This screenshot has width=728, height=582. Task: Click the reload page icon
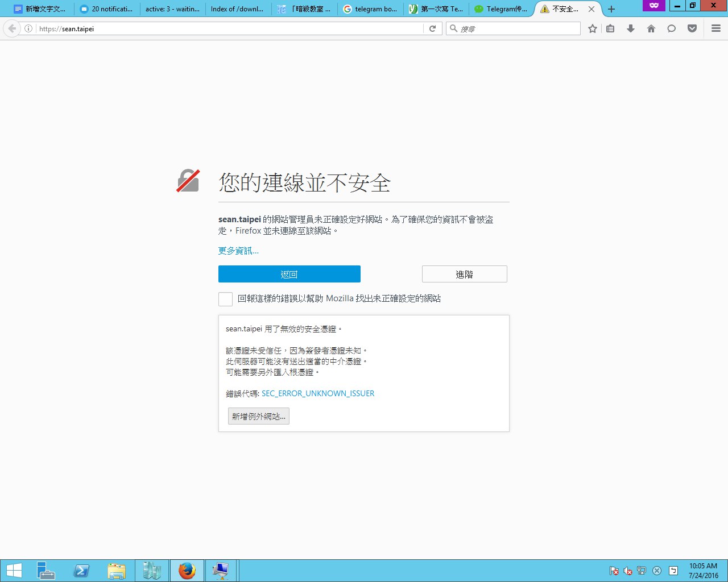(432, 28)
